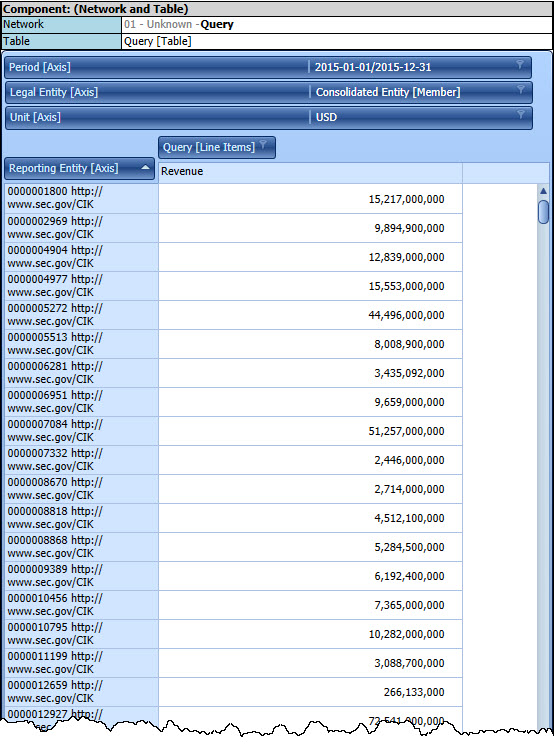Select the Revenue column header

310,172
